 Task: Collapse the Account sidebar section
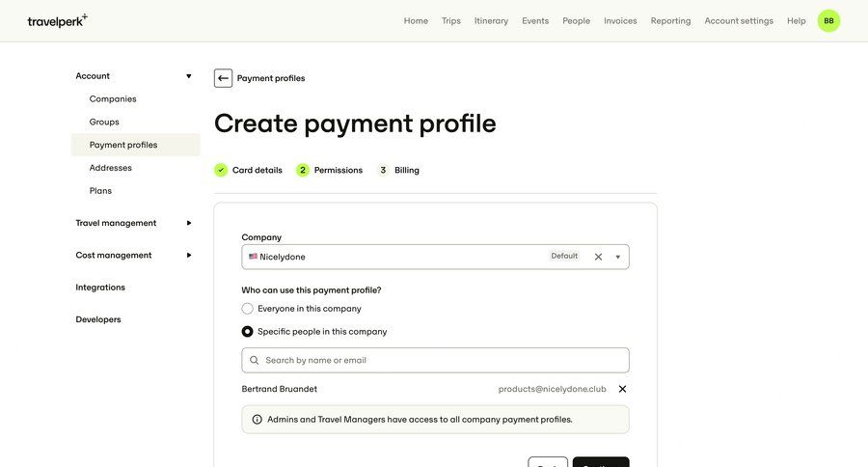pyautogui.click(x=188, y=76)
